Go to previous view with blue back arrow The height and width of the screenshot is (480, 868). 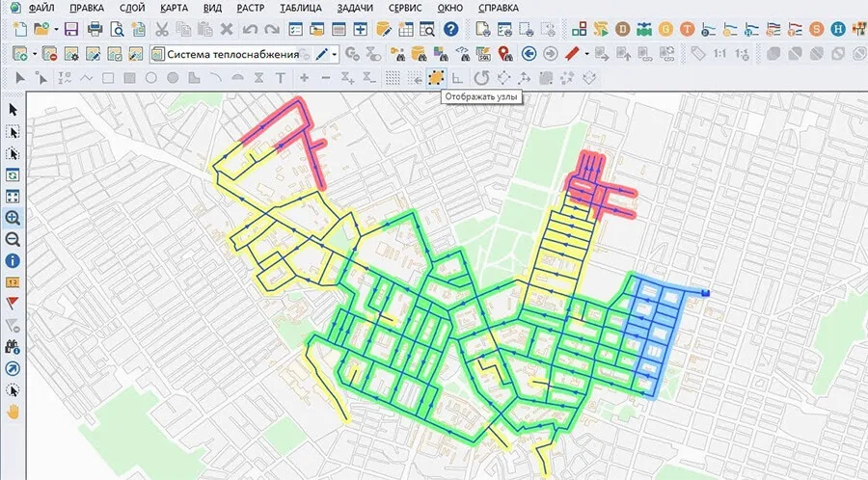tap(529, 54)
